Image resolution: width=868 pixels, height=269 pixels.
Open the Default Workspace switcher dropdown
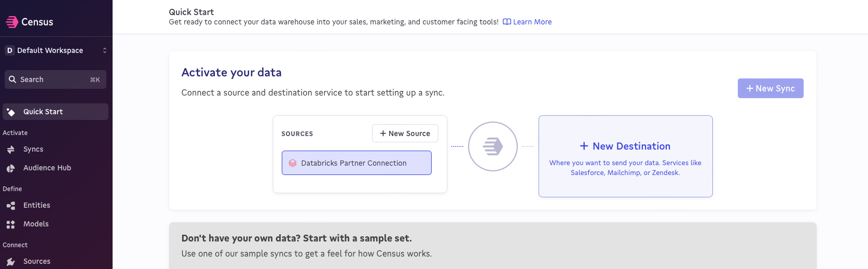click(56, 50)
